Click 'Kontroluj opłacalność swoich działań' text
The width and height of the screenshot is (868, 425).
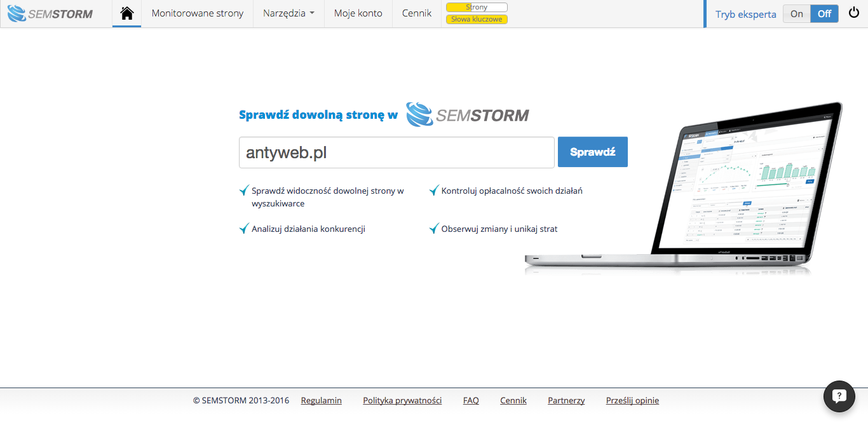512,191
